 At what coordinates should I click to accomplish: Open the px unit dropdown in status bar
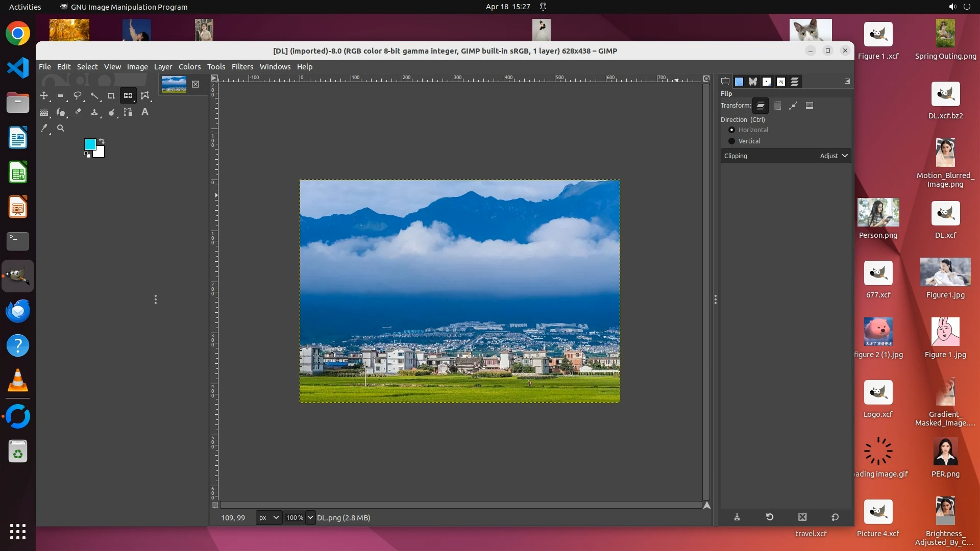tap(268, 518)
